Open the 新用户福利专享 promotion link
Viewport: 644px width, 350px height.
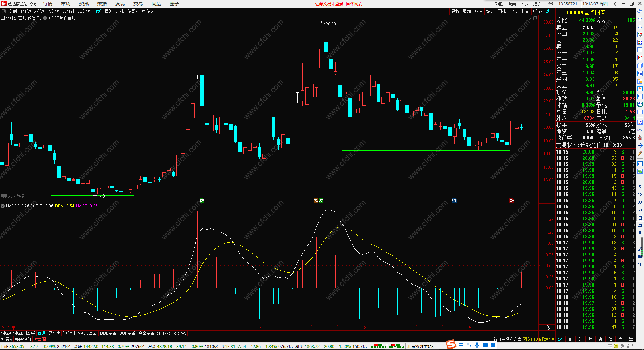click(507, 339)
